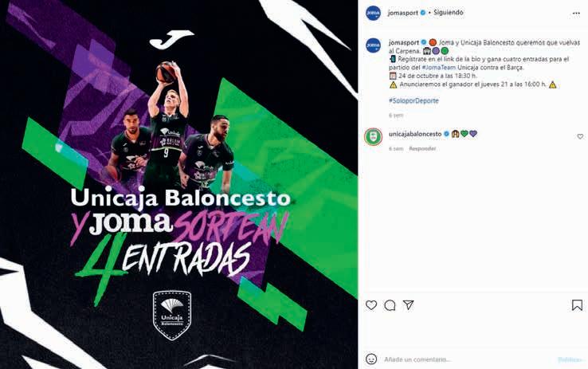Screen dimensions: 588x369
Task: Open comments with speech bubble icon
Action: click(390, 305)
